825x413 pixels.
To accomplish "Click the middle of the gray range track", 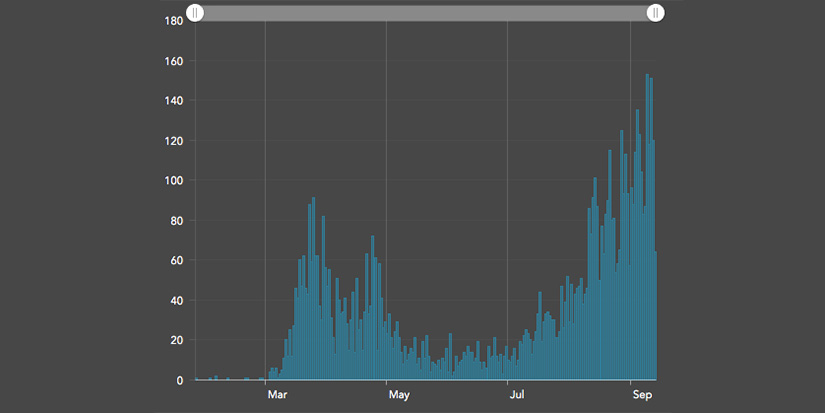I will pos(425,13).
